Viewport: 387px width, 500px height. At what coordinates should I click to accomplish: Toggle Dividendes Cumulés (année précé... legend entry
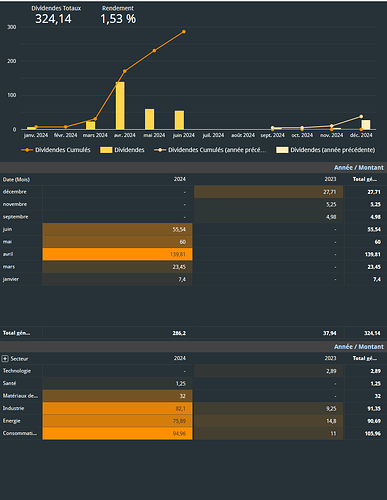pos(210,150)
